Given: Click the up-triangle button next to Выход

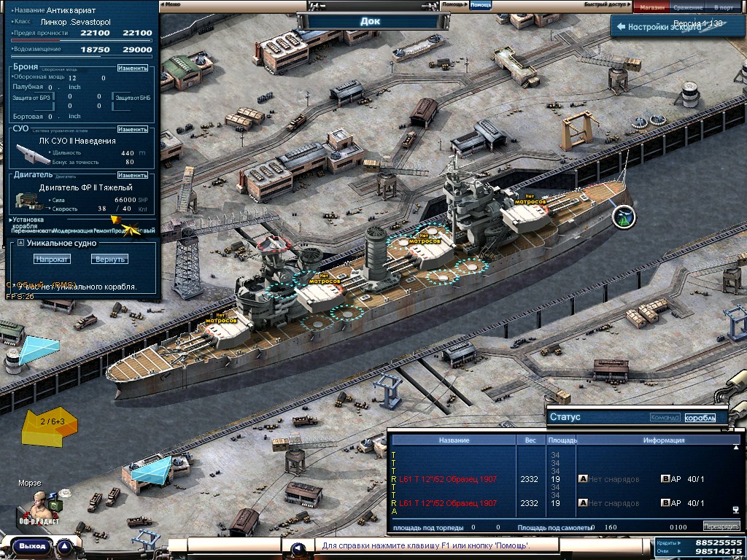Looking at the screenshot, I should pos(65,545).
